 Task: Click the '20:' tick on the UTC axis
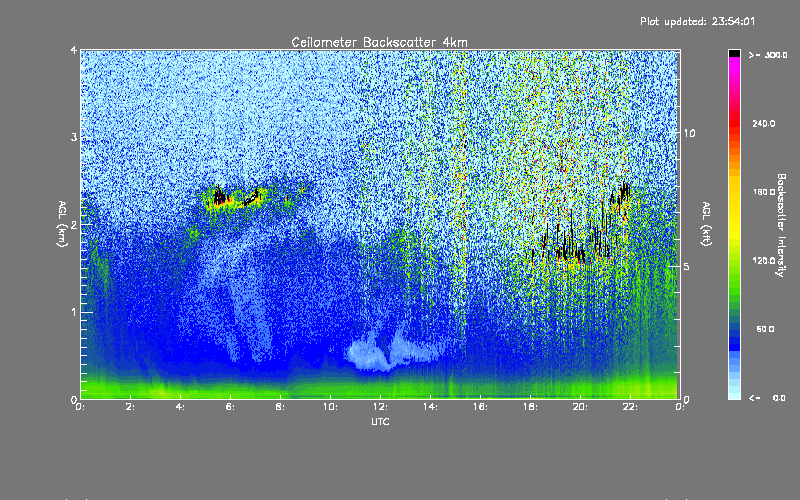point(580,407)
